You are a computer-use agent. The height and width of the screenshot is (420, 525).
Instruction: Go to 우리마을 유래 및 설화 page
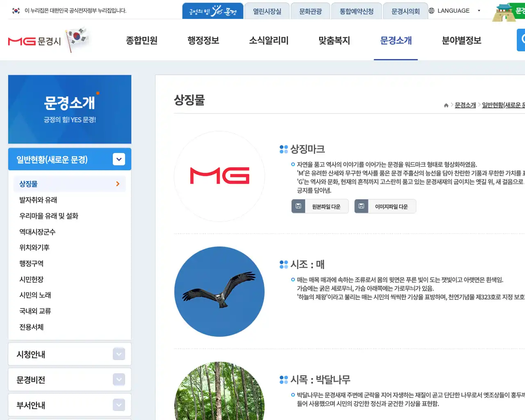49,216
